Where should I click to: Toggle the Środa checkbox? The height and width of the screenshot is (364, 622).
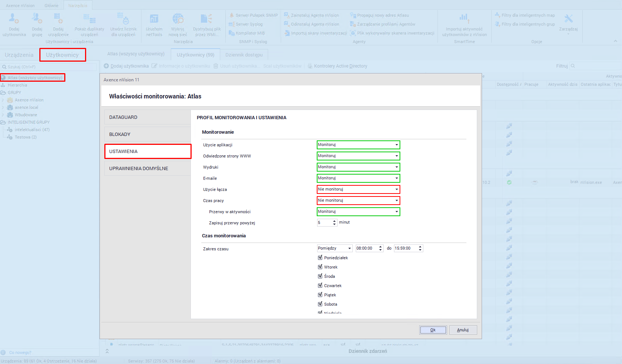pos(320,276)
